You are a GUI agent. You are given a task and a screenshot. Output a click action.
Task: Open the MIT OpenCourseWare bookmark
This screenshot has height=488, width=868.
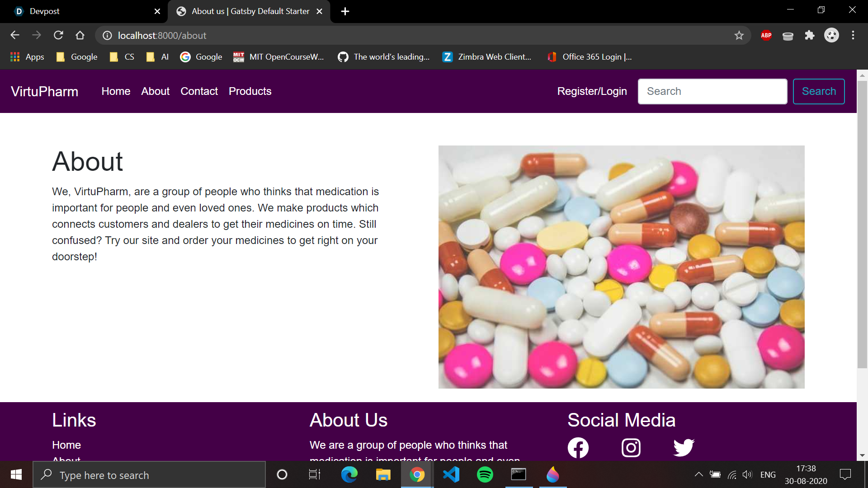279,57
